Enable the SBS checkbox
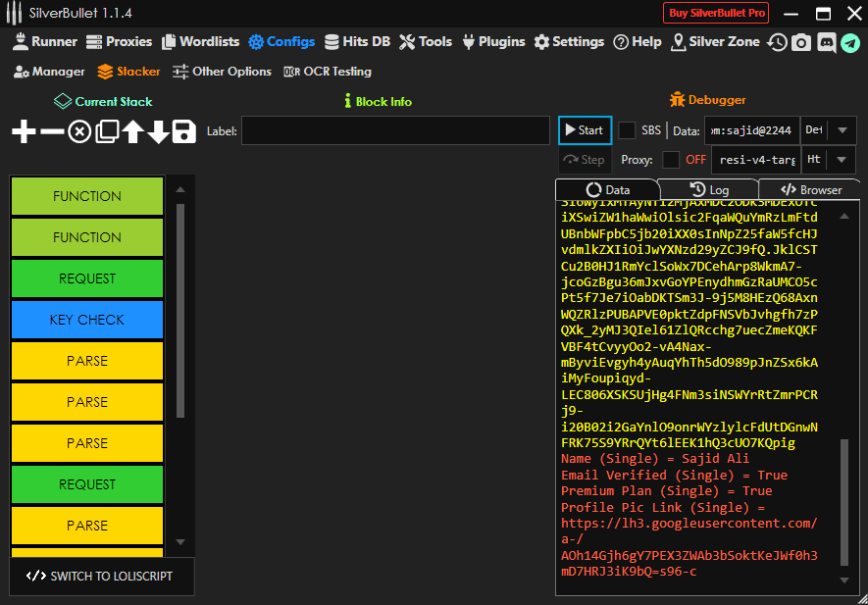Image resolution: width=868 pixels, height=605 pixels. coord(627,130)
